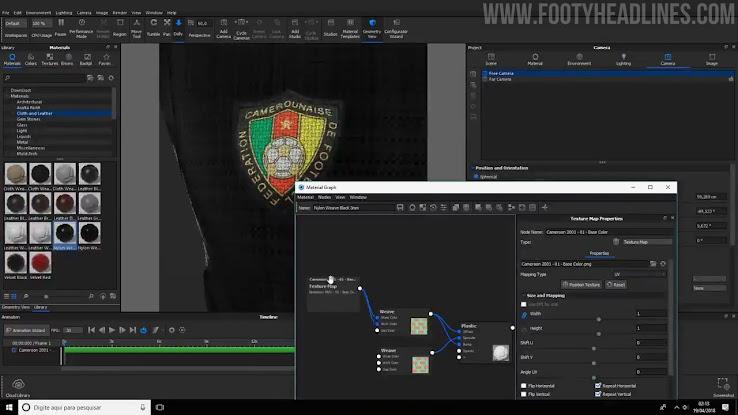The width and height of the screenshot is (738, 415).
Task: Click the timeline settings gear icon
Action: pos(172,330)
